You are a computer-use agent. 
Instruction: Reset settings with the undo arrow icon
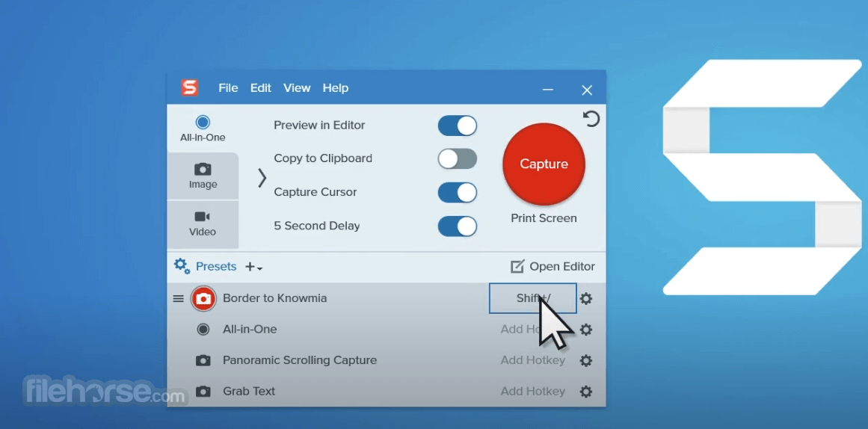(591, 118)
